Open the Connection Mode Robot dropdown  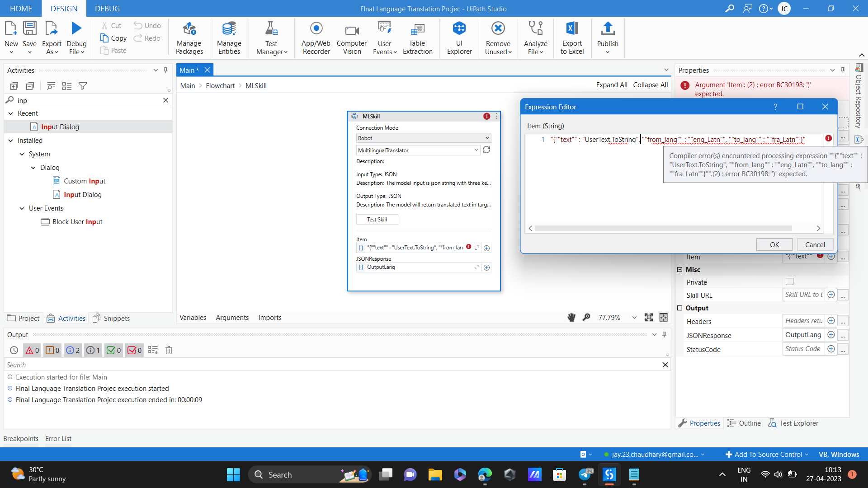pos(423,138)
